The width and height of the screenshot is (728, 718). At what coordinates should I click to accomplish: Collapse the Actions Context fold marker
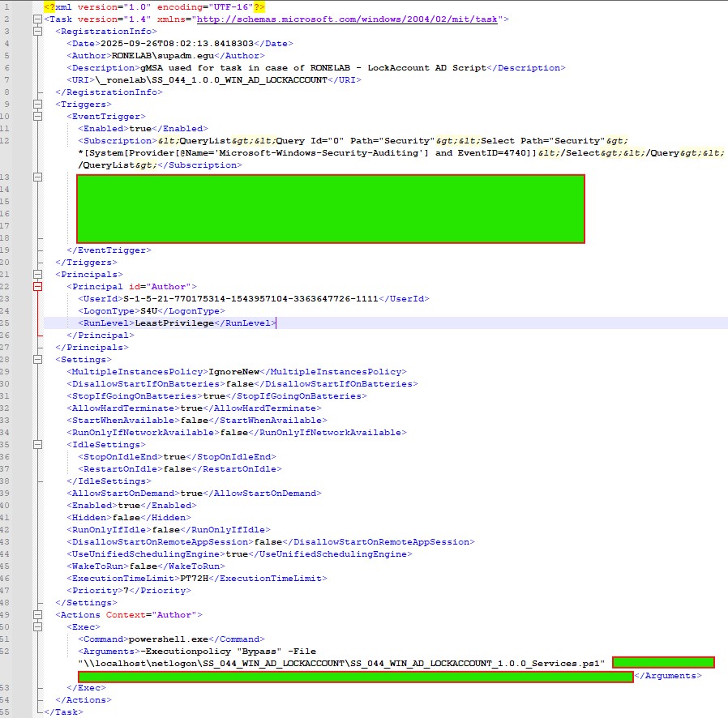tap(38, 614)
